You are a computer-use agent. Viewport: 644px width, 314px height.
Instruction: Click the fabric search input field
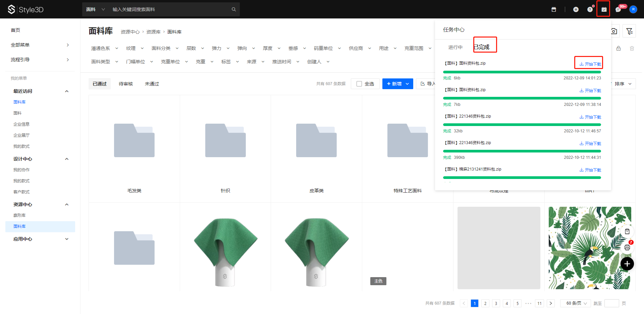[x=169, y=9]
